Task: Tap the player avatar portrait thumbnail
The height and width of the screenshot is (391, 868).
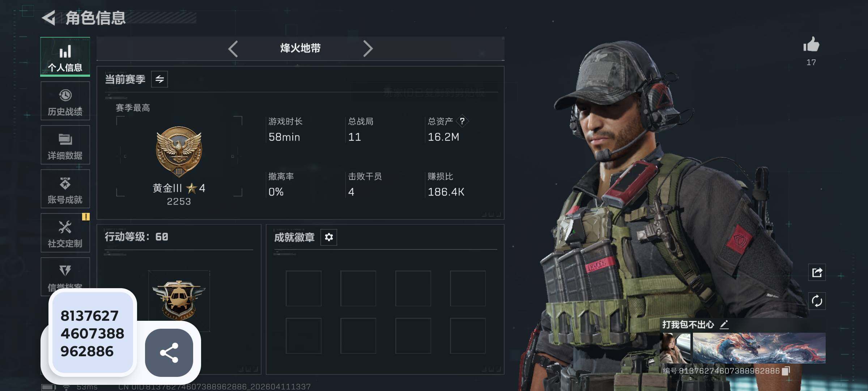Action: click(675, 348)
